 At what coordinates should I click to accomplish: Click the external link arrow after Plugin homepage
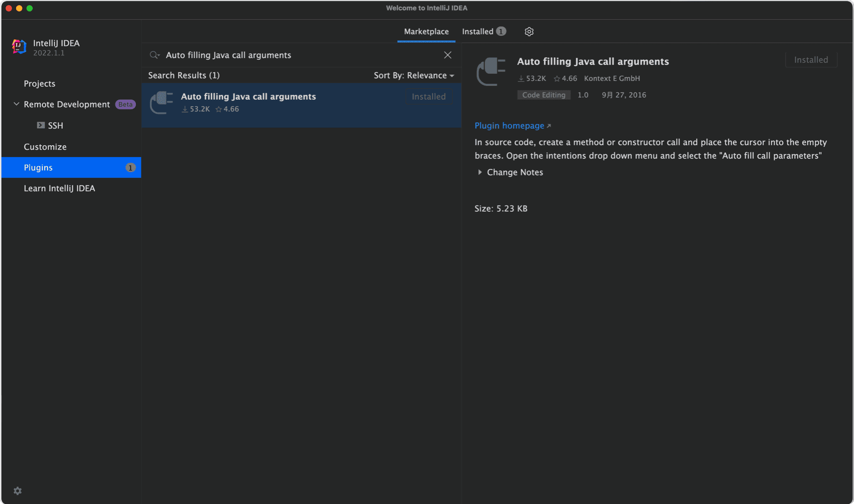549,126
